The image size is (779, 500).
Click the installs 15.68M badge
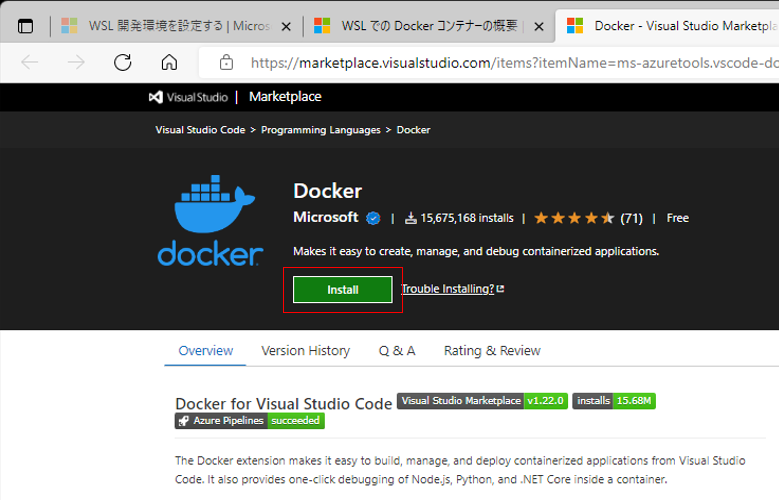614,401
